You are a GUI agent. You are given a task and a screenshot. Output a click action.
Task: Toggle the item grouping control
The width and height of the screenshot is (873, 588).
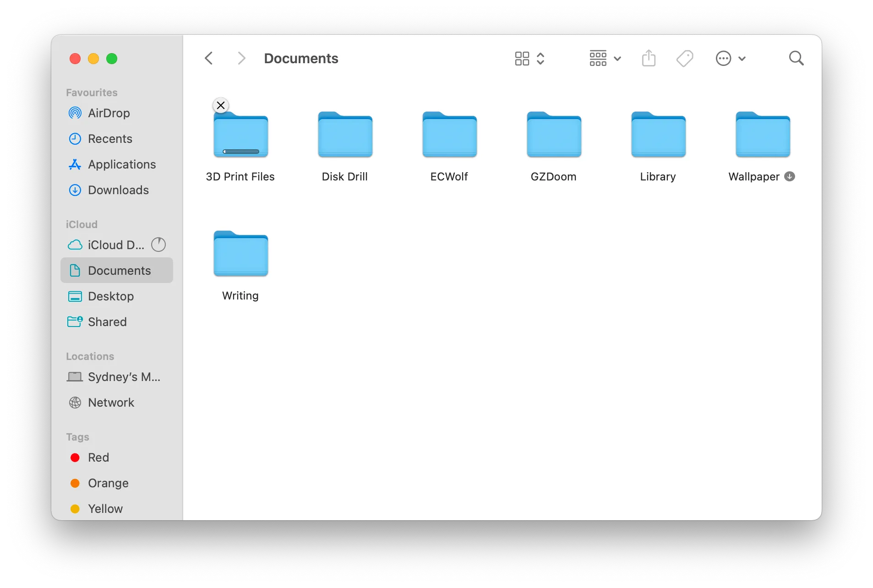coord(598,58)
